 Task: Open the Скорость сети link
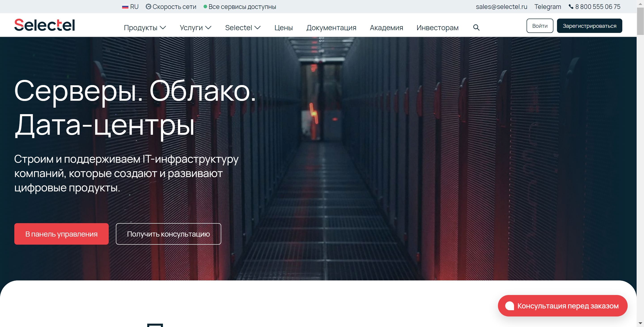click(171, 7)
